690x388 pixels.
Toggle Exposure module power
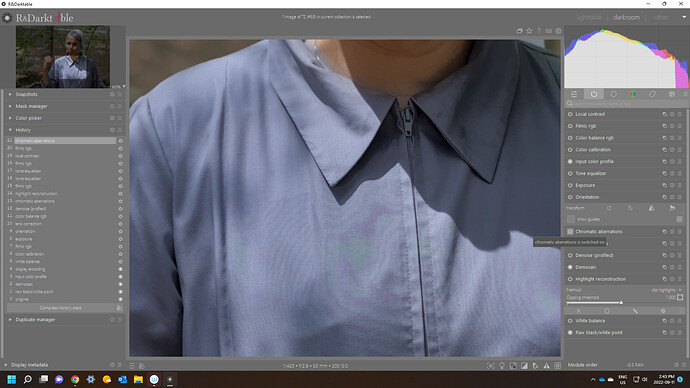[x=570, y=185]
